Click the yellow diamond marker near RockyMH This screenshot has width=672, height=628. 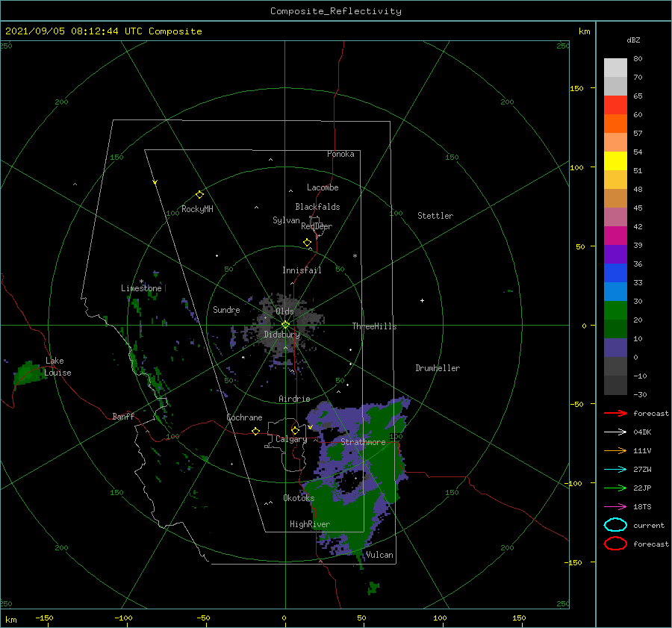click(x=199, y=195)
